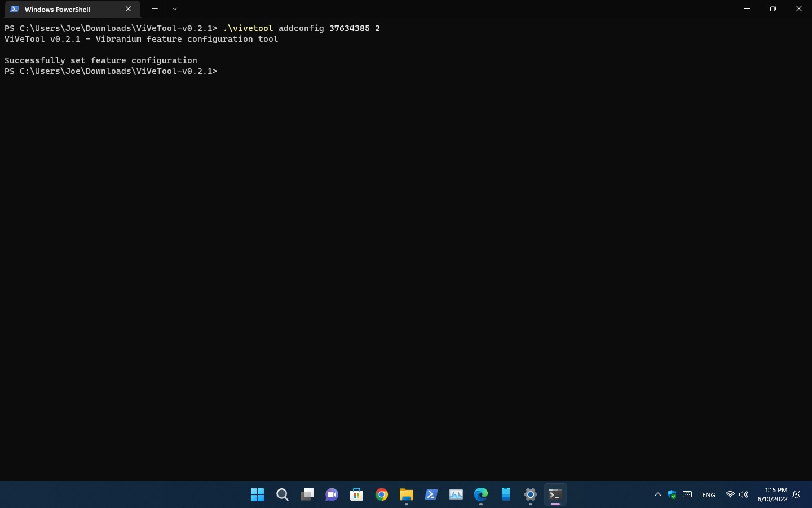Toggle the touch keyboard
Viewport: 812px width, 508px height.
click(x=687, y=494)
